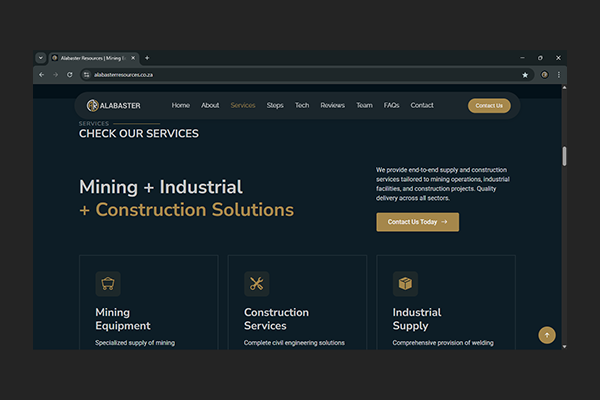Open the tab search dropdown arrow

41,58
